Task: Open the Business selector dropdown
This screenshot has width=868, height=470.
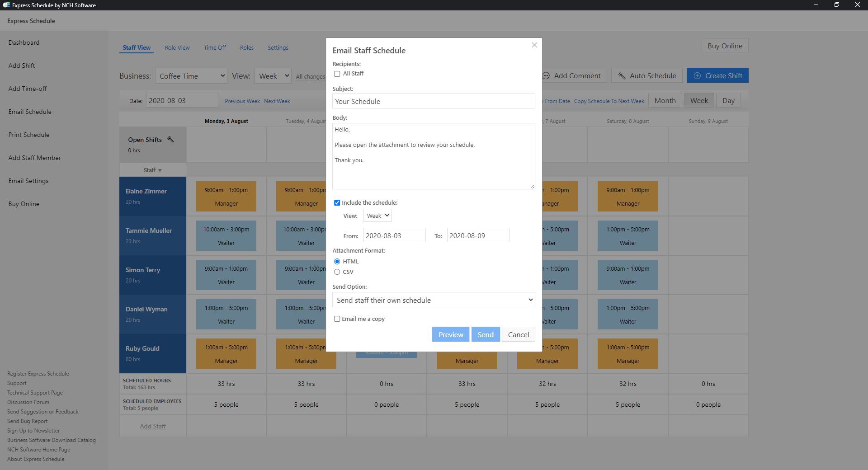Action: point(191,76)
